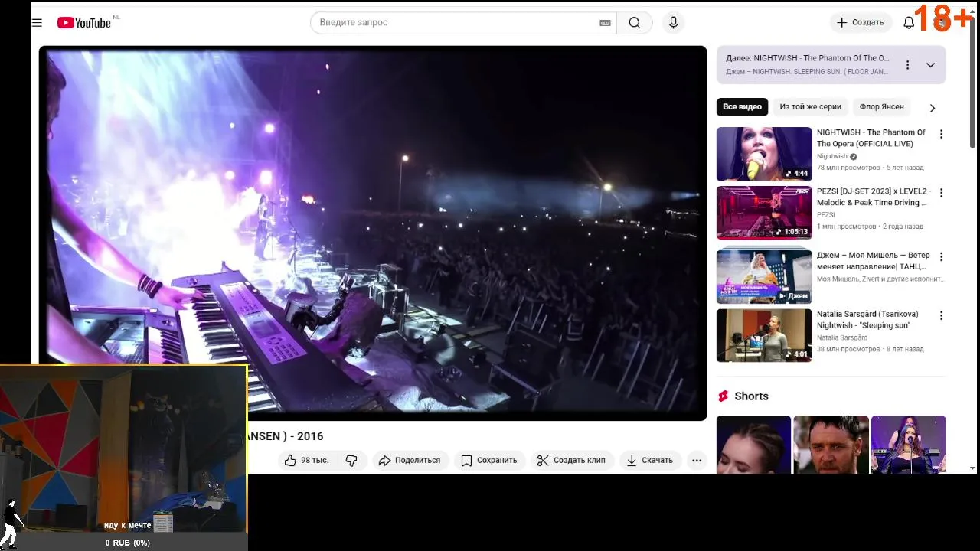The image size is (980, 551).
Task: Open Shorts thumbnail with singer in purple light
Action: pyautogui.click(x=909, y=444)
